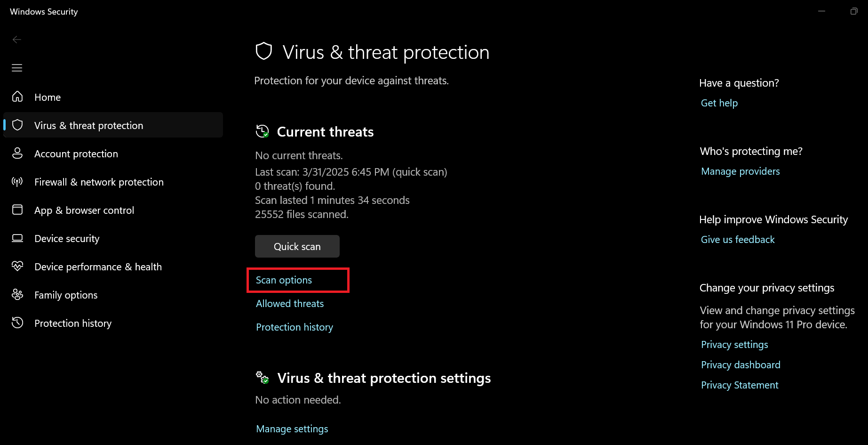Click the Home icon in the sidebar
The width and height of the screenshot is (868, 445).
point(17,97)
